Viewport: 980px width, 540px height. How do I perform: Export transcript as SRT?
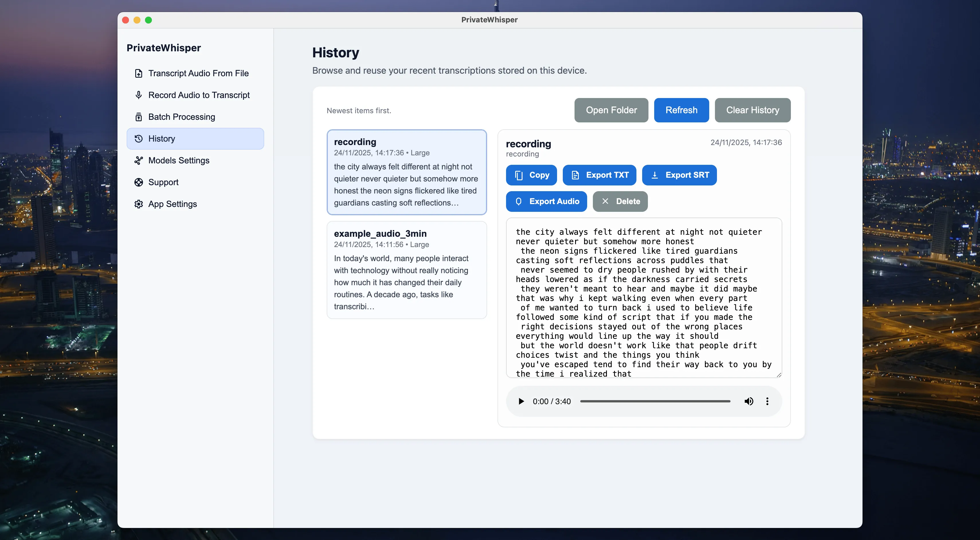[x=679, y=175]
